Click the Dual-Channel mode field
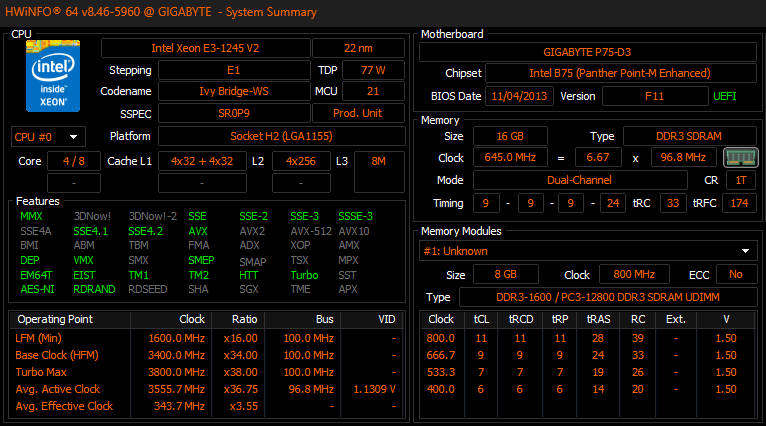This screenshot has width=766, height=426. (x=579, y=180)
